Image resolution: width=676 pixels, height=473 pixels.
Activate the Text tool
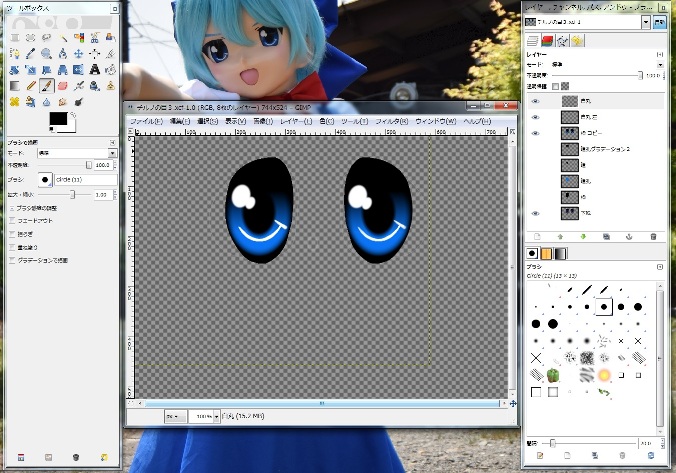point(95,70)
